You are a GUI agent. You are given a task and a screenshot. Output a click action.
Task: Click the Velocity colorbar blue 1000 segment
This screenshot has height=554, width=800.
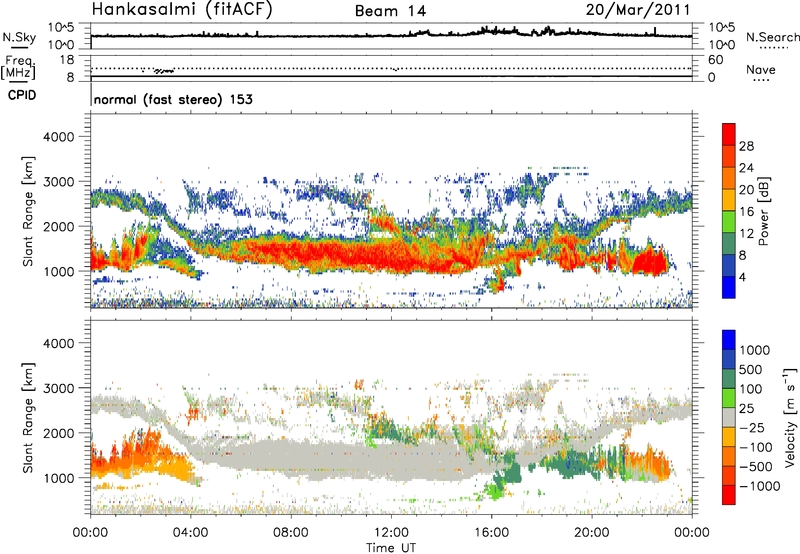click(729, 340)
